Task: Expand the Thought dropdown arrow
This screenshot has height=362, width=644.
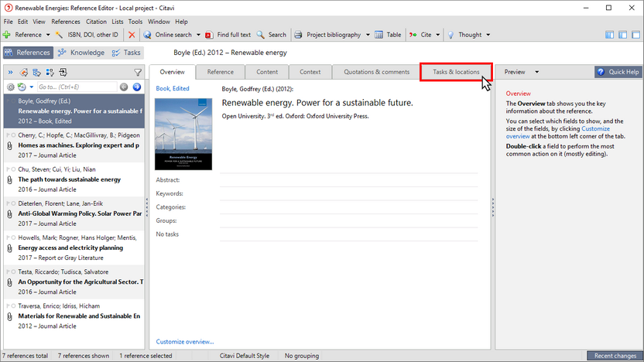Action: point(488,35)
